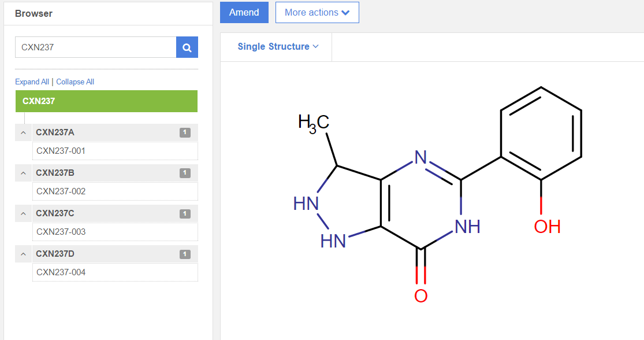Screen dimensions: 644x340
Task: Select compound CXN237-003
Action: tap(61, 232)
